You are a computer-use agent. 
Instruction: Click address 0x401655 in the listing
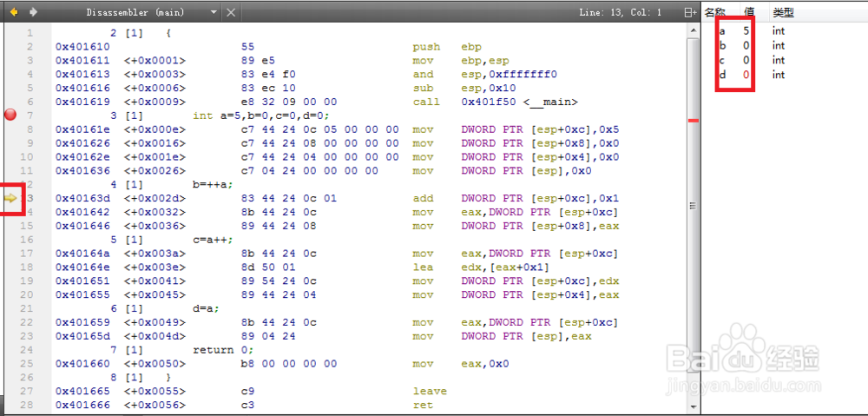click(82, 294)
